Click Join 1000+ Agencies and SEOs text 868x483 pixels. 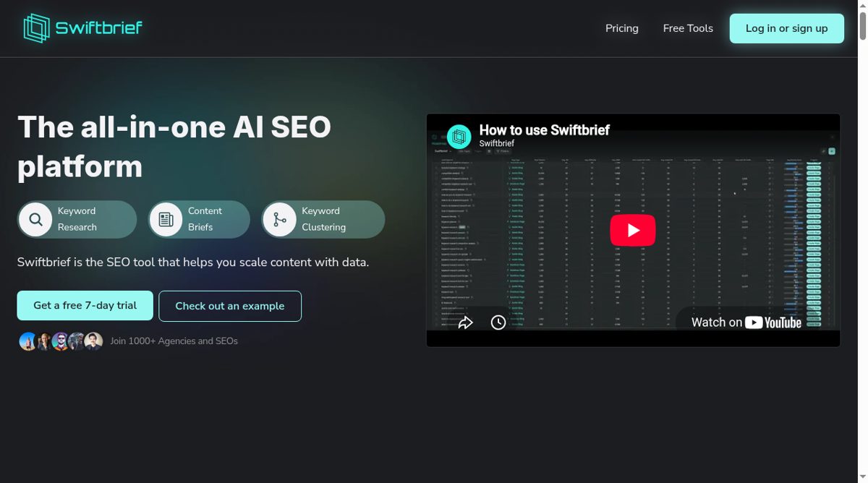click(174, 341)
